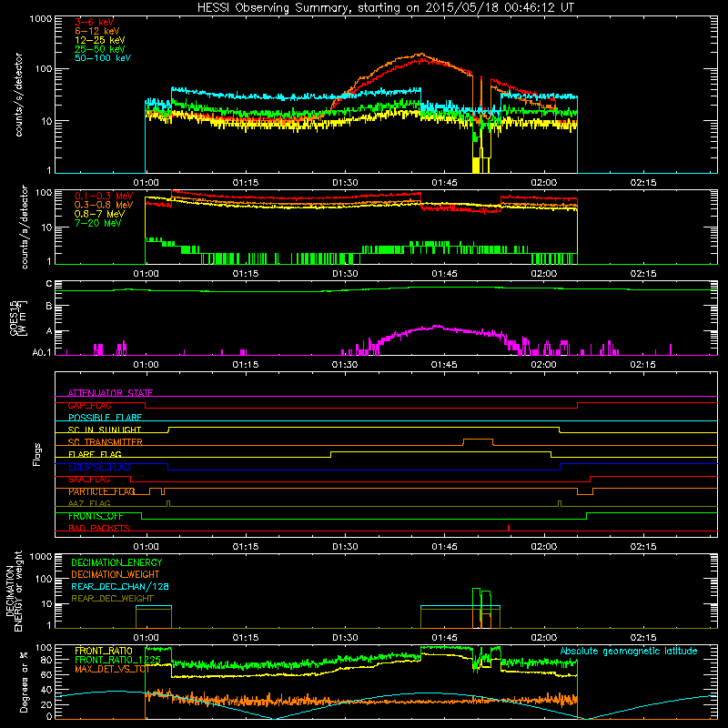Click the SAA_FLAG label

[x=89, y=480]
